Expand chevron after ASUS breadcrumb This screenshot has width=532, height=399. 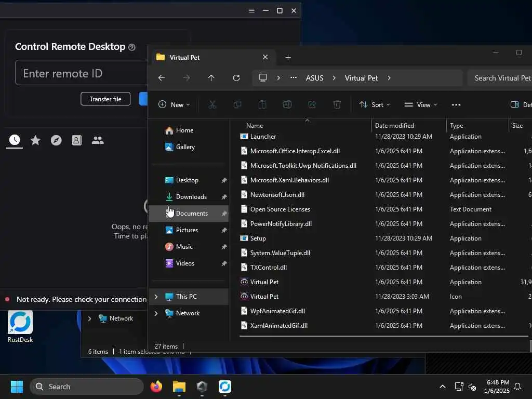334,78
